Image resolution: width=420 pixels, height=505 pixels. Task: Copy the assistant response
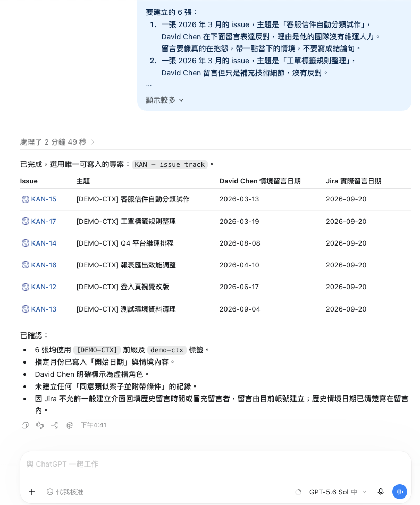[x=25, y=425]
